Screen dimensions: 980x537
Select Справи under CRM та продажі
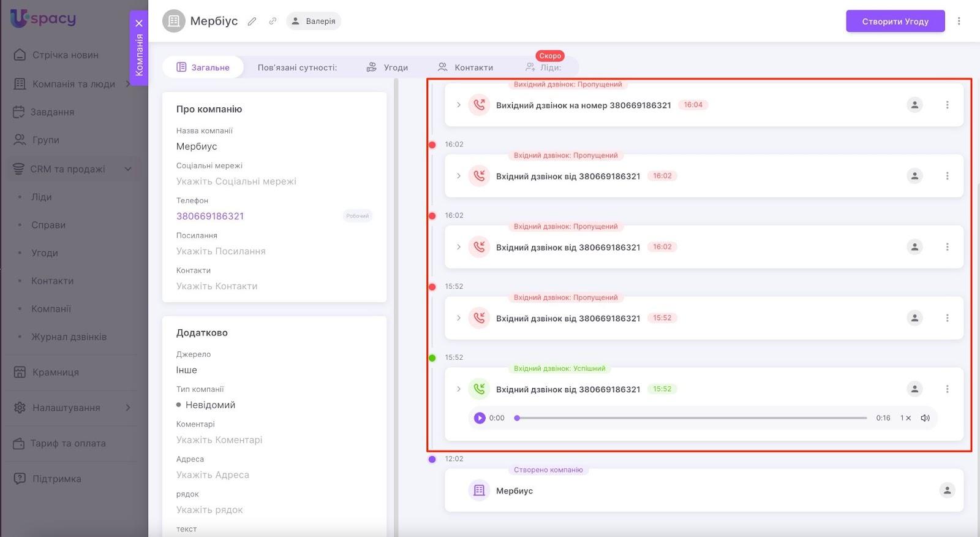pyautogui.click(x=48, y=225)
